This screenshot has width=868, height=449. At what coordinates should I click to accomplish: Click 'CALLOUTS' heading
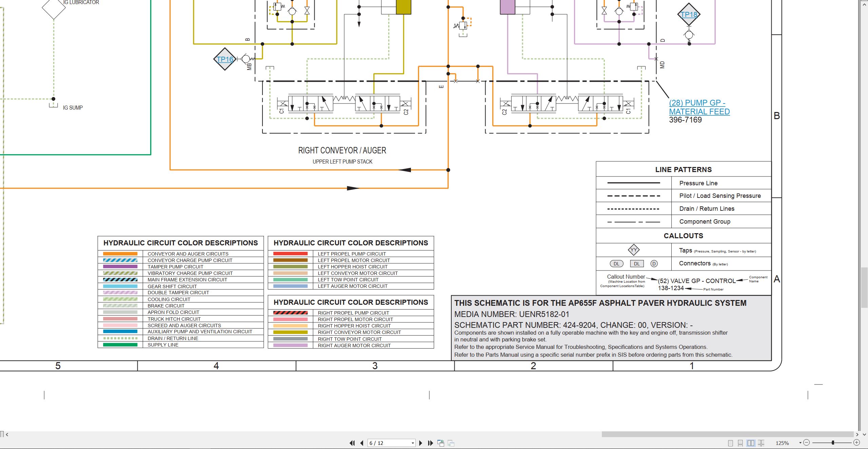683,236
